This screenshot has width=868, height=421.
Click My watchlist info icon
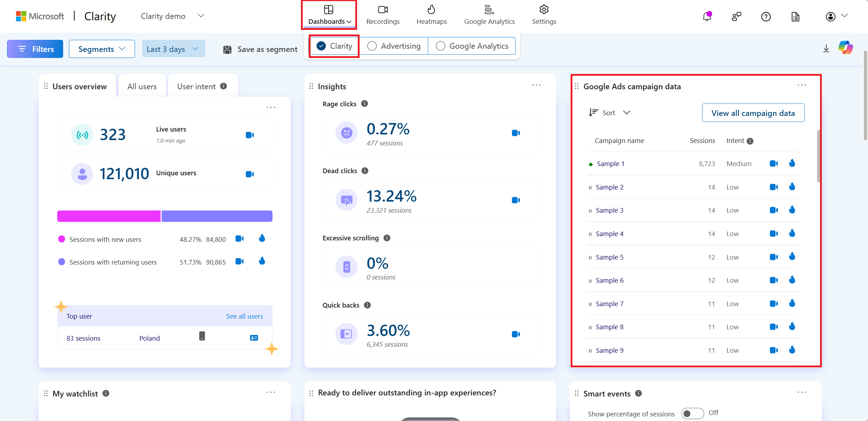coord(106,393)
